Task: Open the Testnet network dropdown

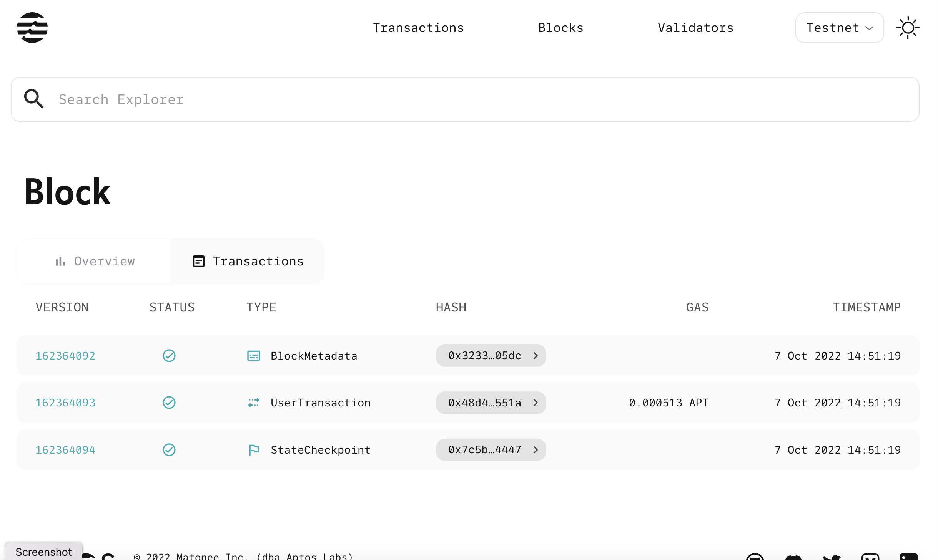Action: point(839,27)
